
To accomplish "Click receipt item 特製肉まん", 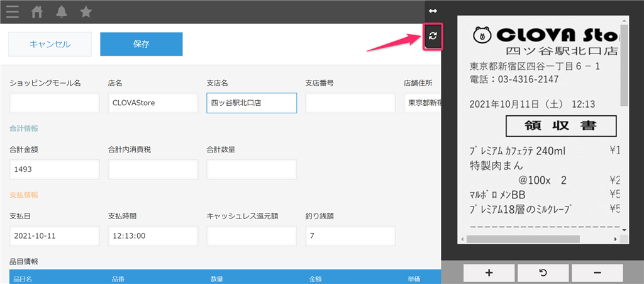I will click(496, 166).
